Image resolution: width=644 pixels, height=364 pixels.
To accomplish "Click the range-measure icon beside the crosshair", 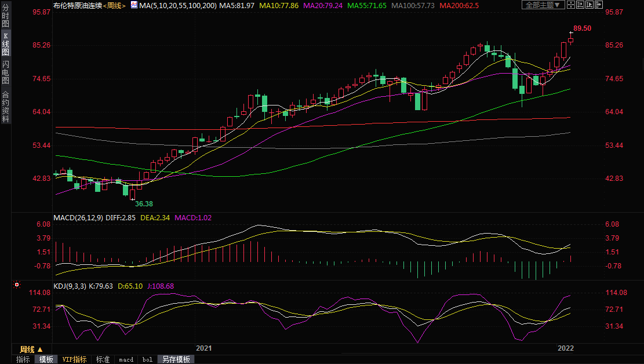I will 580,5.
